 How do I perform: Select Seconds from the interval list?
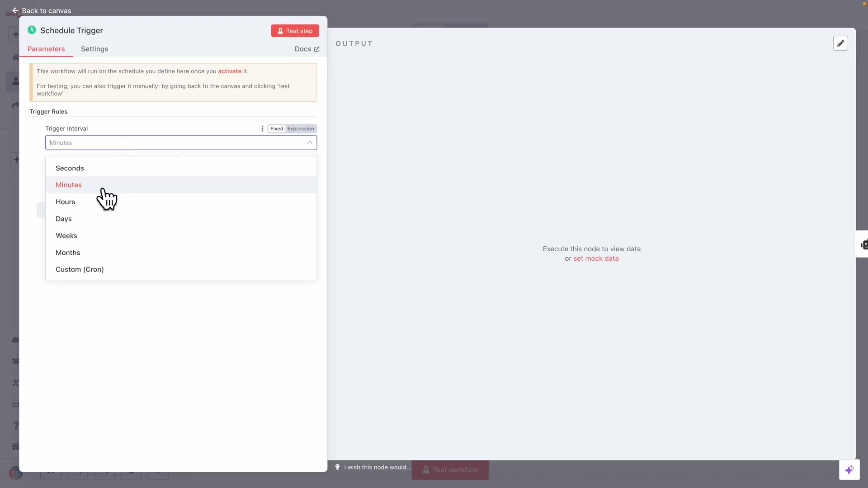point(70,168)
